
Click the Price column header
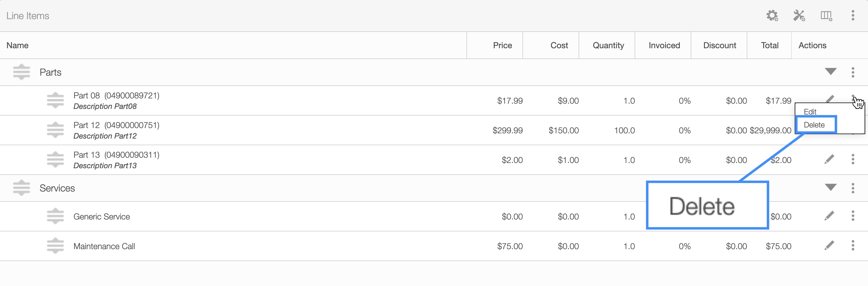click(x=502, y=45)
